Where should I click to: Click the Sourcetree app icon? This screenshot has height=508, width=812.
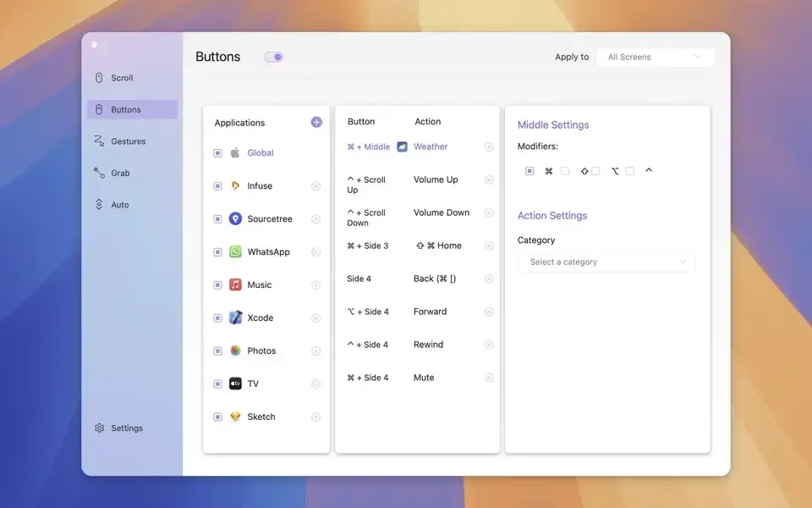235,218
